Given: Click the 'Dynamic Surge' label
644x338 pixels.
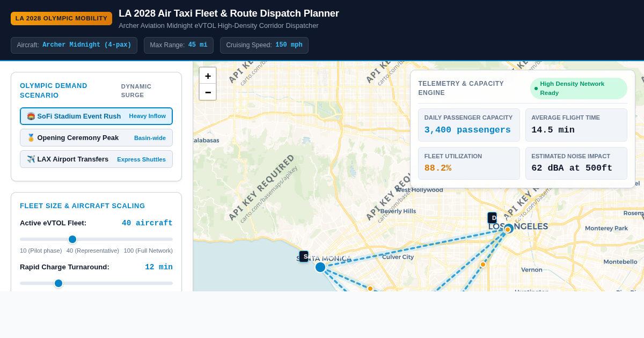Looking at the screenshot, I should pyautogui.click(x=136, y=91).
